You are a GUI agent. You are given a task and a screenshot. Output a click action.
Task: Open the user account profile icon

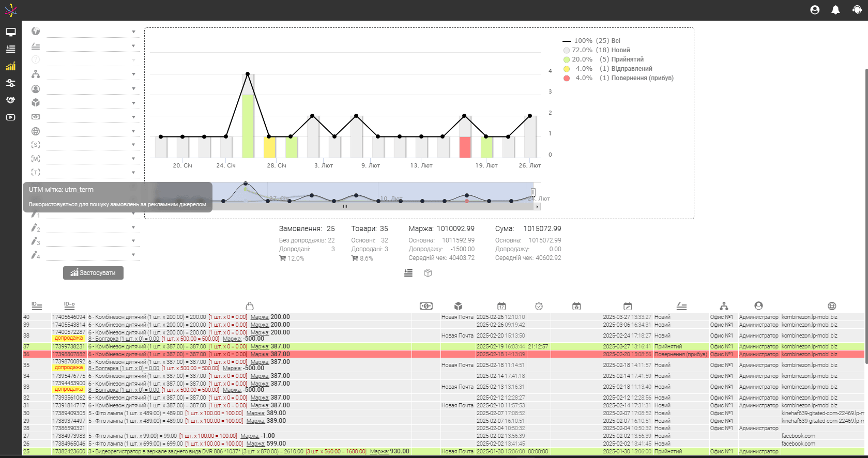[x=815, y=10]
